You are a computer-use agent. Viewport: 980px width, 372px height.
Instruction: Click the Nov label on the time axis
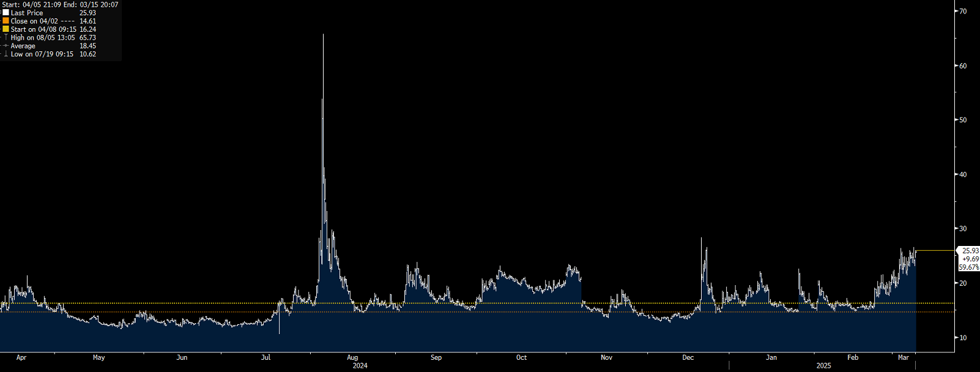pos(606,357)
